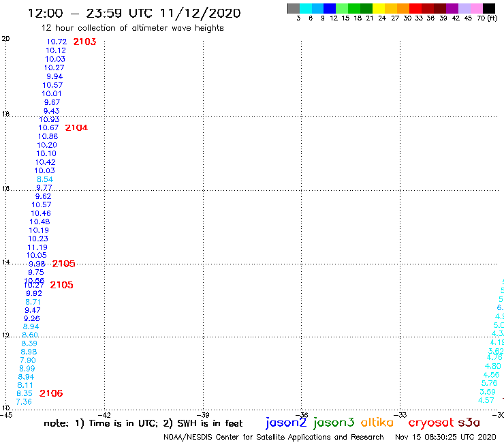Select the purple swatch in the color bar

click(x=452, y=8)
